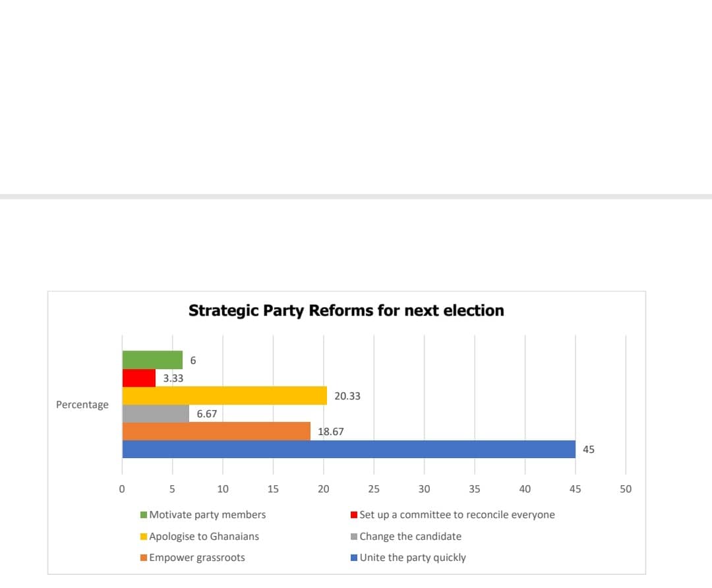Click the green Motivate party members legend swatch

click(x=144, y=515)
